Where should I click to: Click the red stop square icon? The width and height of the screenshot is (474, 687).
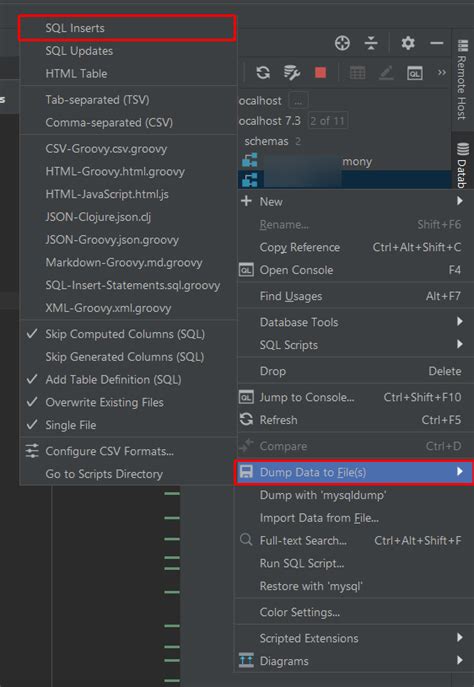[320, 73]
